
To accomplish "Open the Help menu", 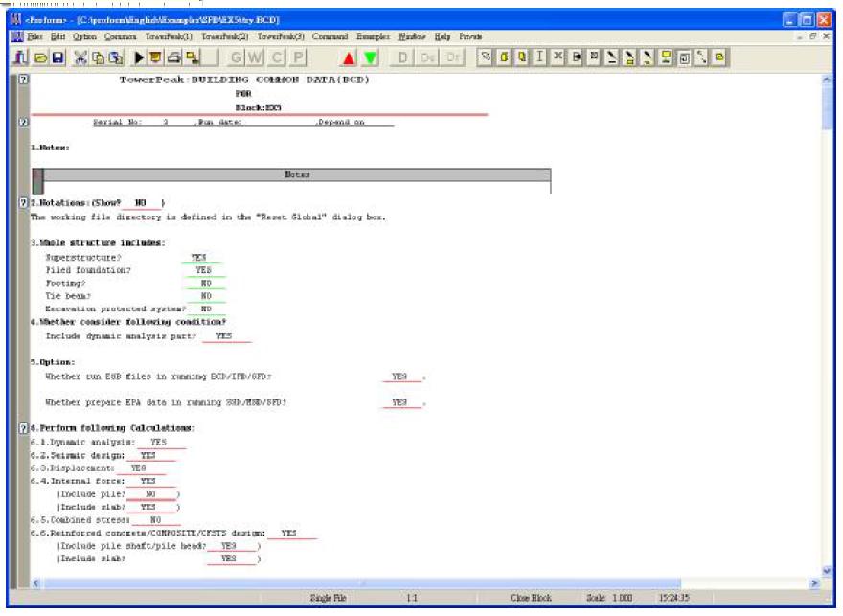I will [443, 36].
